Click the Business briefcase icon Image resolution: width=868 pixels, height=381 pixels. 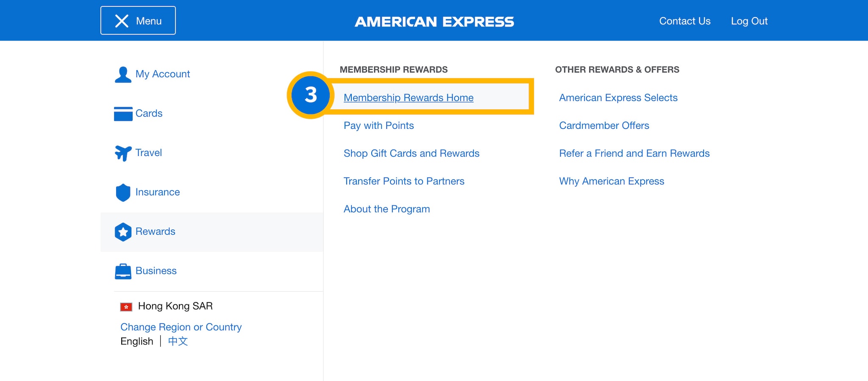pyautogui.click(x=123, y=271)
